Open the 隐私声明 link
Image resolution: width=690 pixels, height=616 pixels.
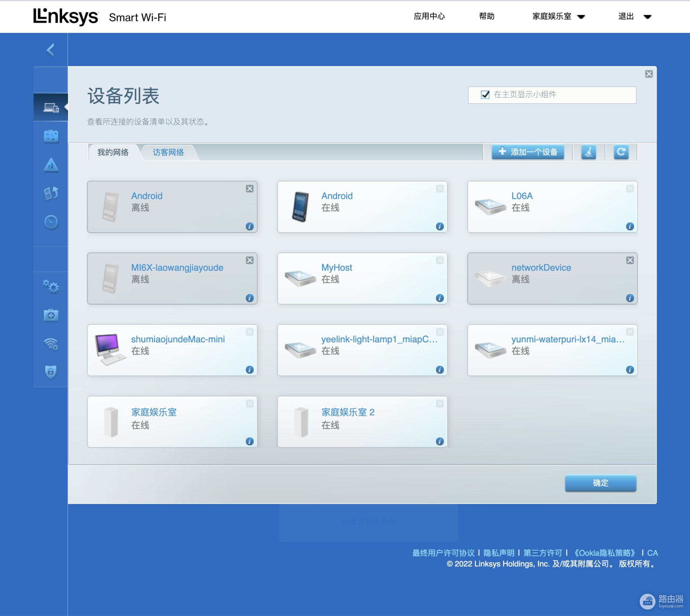(499, 553)
